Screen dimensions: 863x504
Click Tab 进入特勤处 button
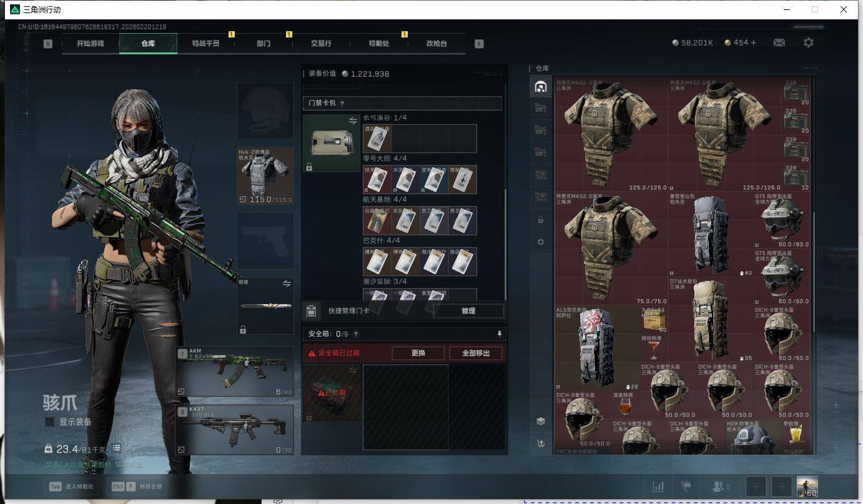tap(72, 487)
